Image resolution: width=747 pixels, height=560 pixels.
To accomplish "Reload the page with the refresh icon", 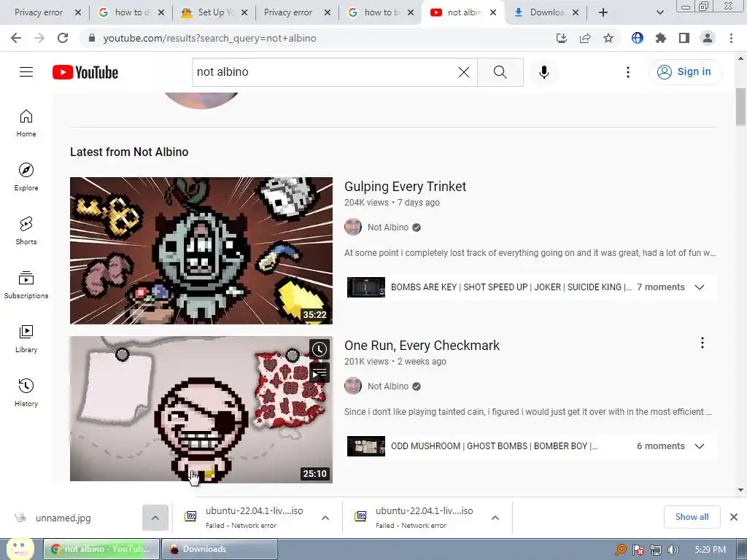I will pyautogui.click(x=63, y=38).
